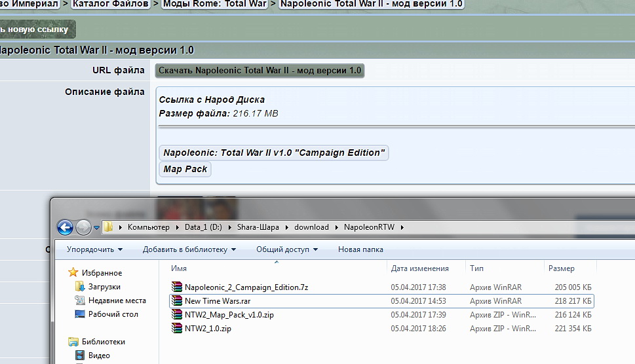
Task: Select Библиотеки in navigation pane
Action: click(x=104, y=342)
